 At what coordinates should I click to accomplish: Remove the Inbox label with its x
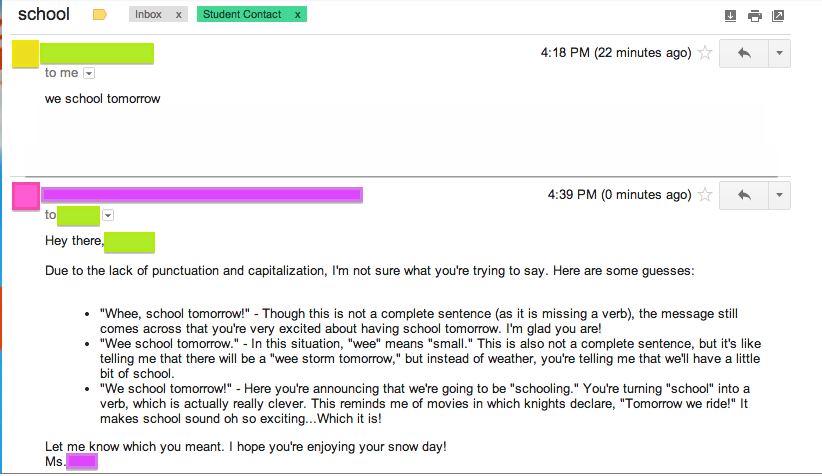point(178,15)
